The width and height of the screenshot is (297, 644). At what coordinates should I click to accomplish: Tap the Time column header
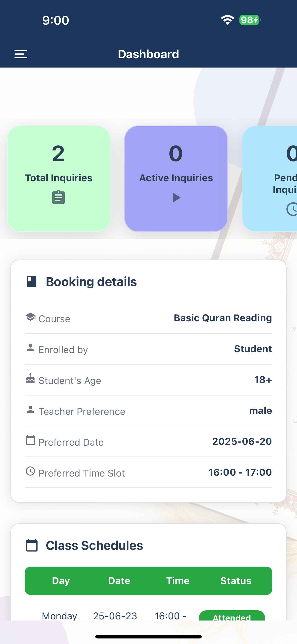click(178, 581)
